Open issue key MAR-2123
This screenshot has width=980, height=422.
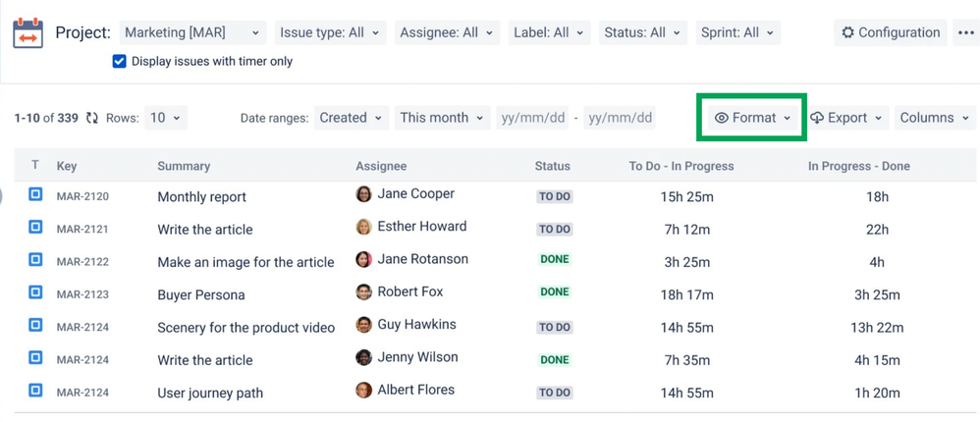82,294
